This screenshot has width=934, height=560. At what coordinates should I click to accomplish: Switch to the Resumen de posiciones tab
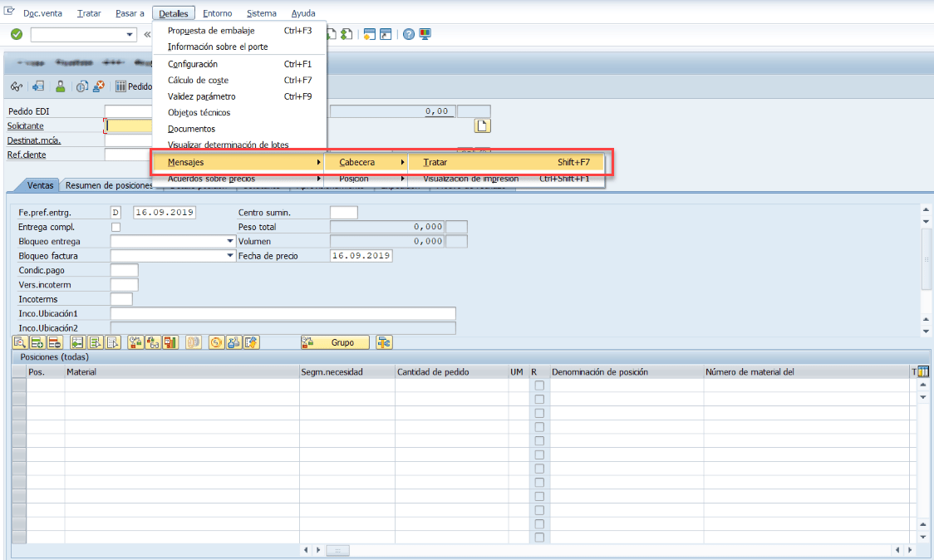108,185
